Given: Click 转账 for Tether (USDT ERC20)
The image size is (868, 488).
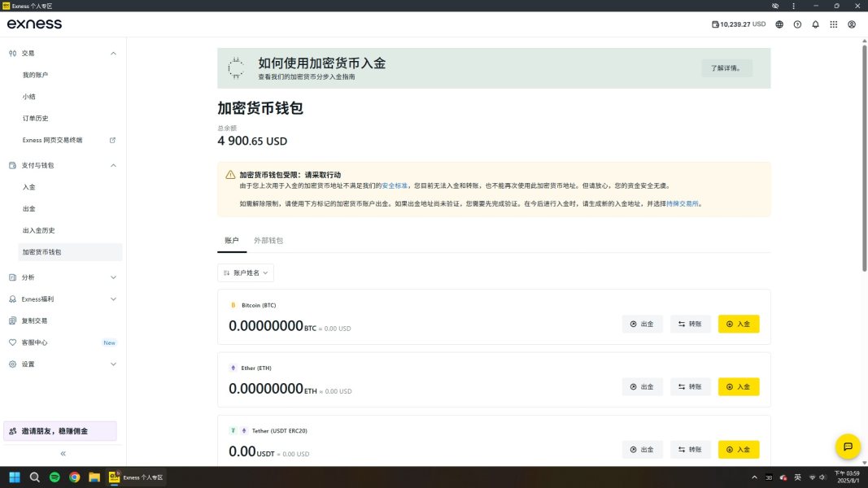Looking at the screenshot, I should coord(691,449).
